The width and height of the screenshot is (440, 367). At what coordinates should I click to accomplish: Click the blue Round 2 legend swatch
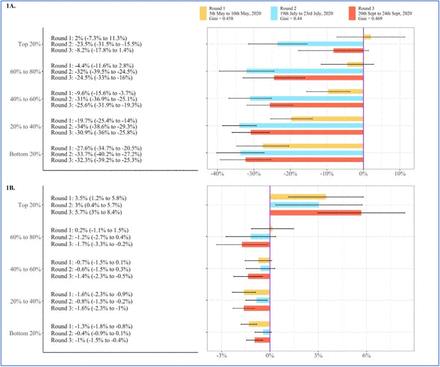(274, 13)
